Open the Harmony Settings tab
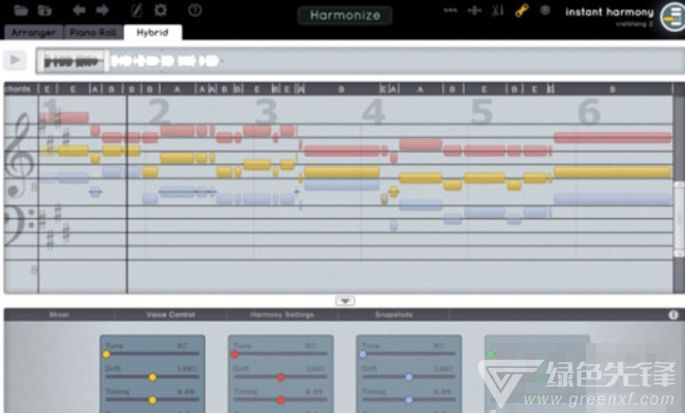Image resolution: width=685 pixels, height=413 pixels. coord(282,315)
